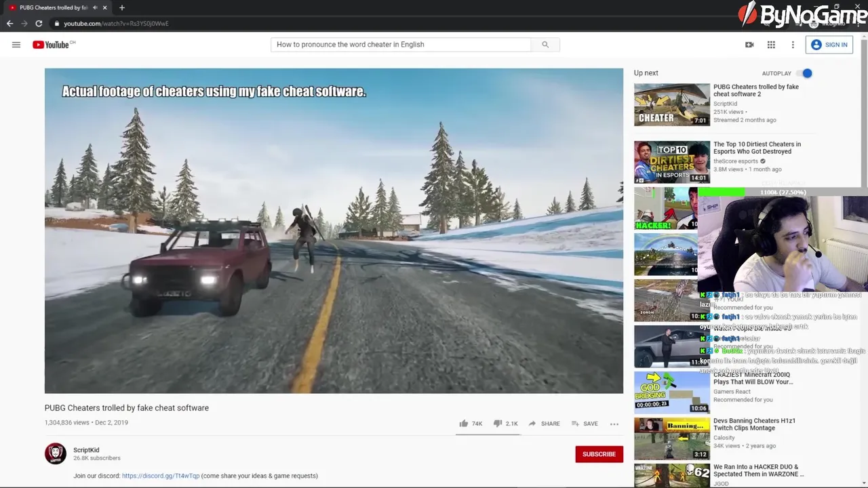Screen dimensions: 868x488
Task: Open the God Bridging Minecraft video thumbnail
Action: tap(672, 392)
